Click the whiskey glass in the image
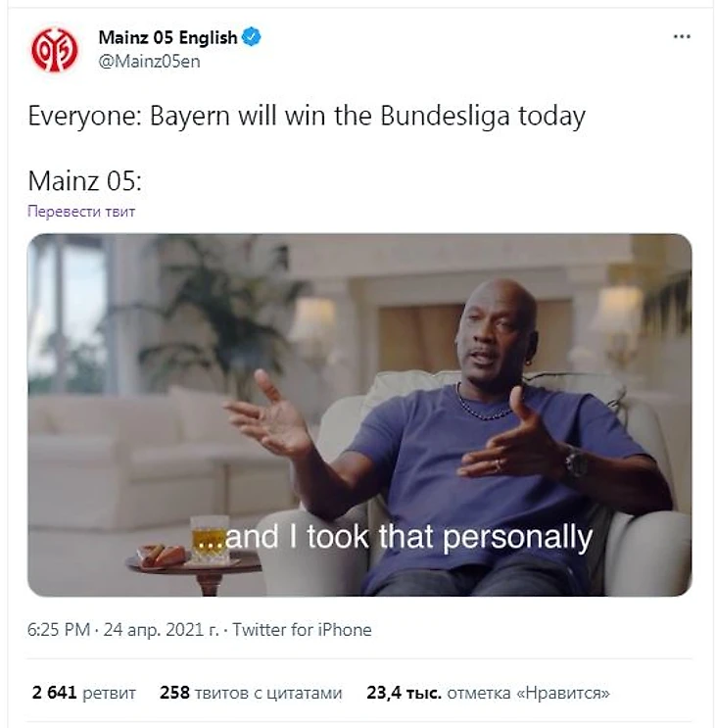The width and height of the screenshot is (715, 728). tap(210, 539)
